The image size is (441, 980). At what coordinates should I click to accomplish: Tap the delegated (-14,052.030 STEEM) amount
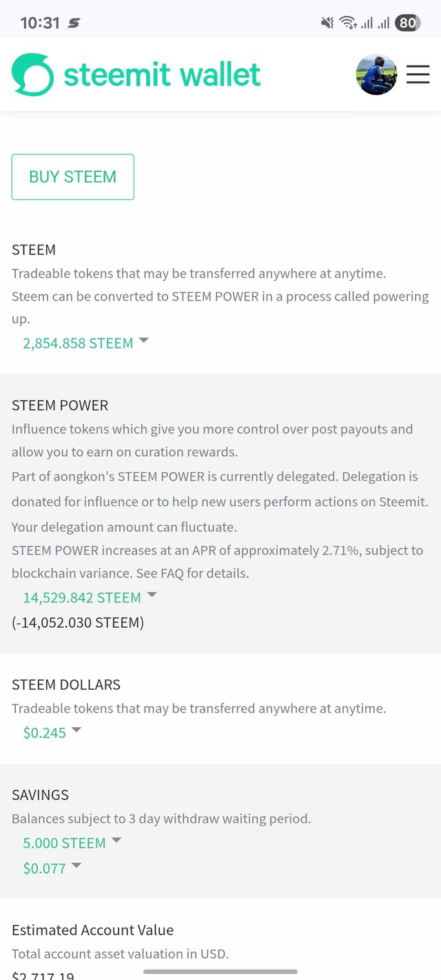pos(78,622)
